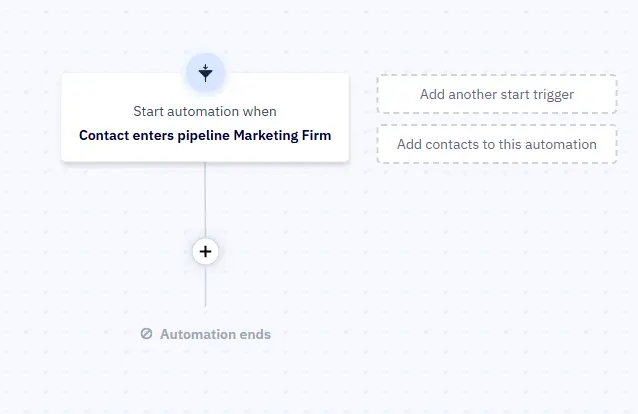This screenshot has width=638, height=414.
Task: Click the word "Contact" in trigger title
Action: [105, 135]
